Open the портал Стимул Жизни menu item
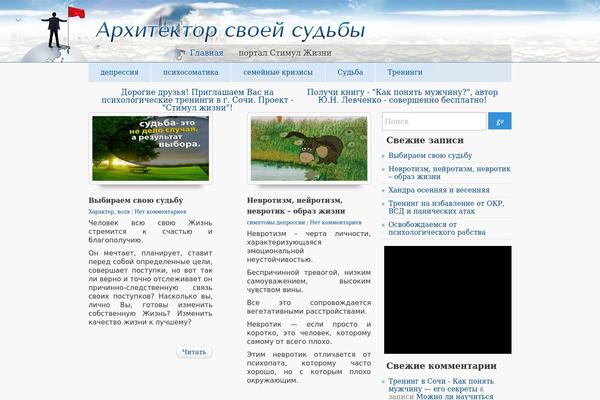Image resolution: width=600 pixels, height=400 pixels. [x=285, y=53]
